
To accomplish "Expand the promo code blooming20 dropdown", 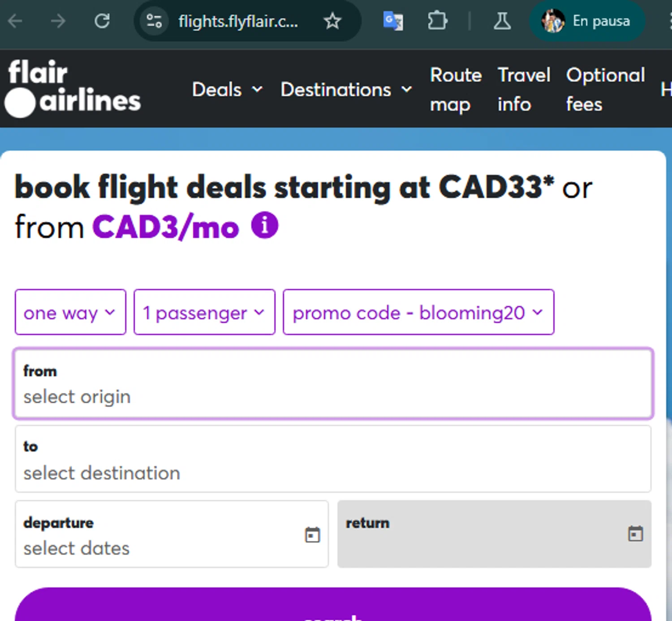I will tap(418, 312).
